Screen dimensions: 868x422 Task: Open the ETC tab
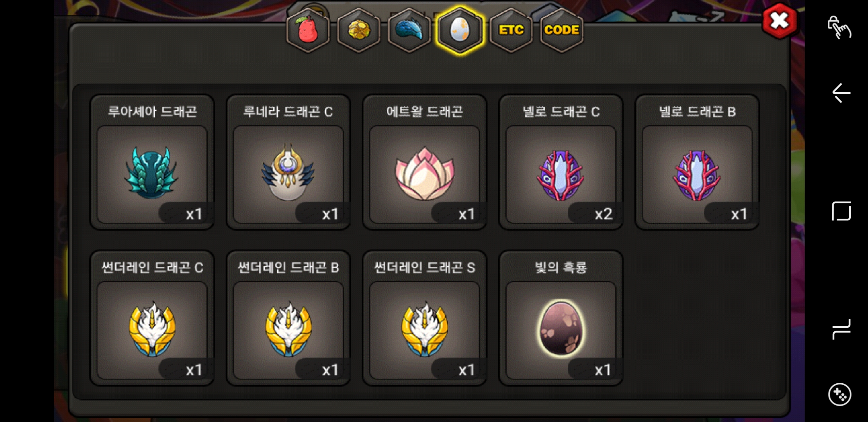pyautogui.click(x=511, y=30)
